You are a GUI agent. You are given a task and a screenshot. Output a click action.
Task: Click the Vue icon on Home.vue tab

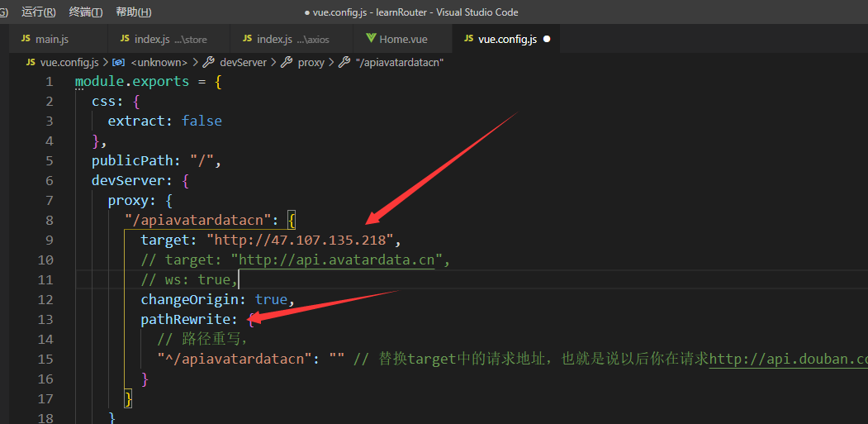[371, 39]
